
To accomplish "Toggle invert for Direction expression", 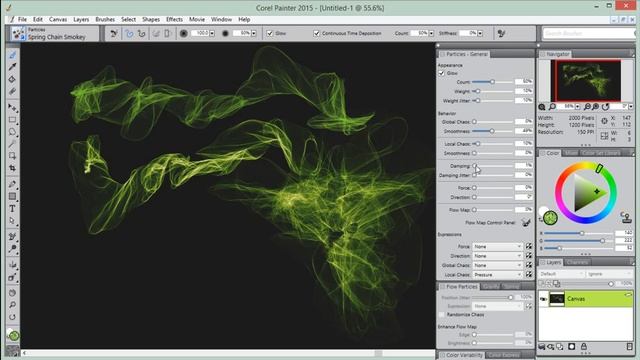I will [529, 256].
